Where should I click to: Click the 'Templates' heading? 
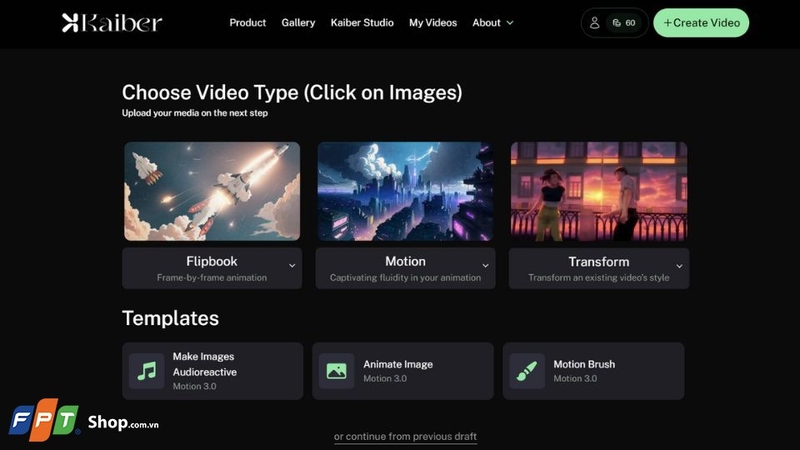[170, 318]
